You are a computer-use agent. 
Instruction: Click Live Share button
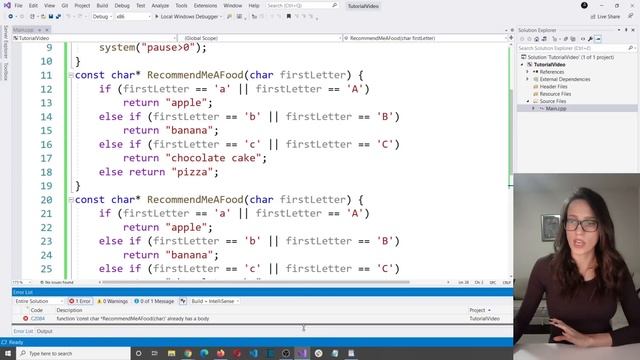605,17
